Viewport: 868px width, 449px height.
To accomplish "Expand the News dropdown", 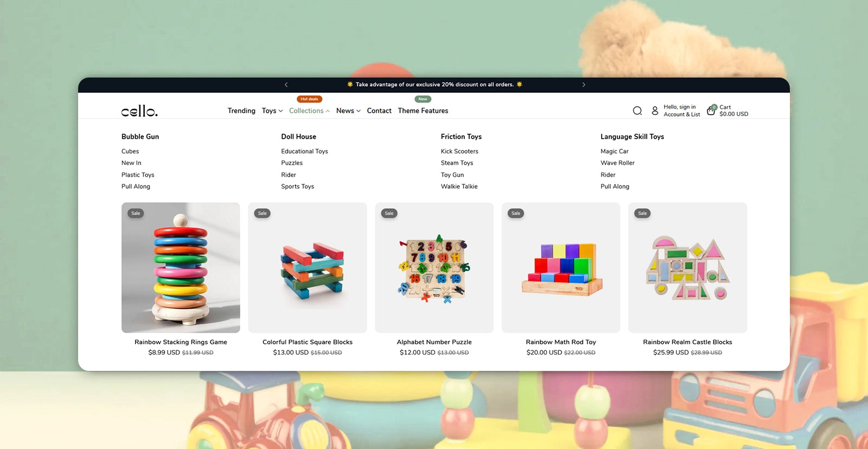I will (x=348, y=111).
